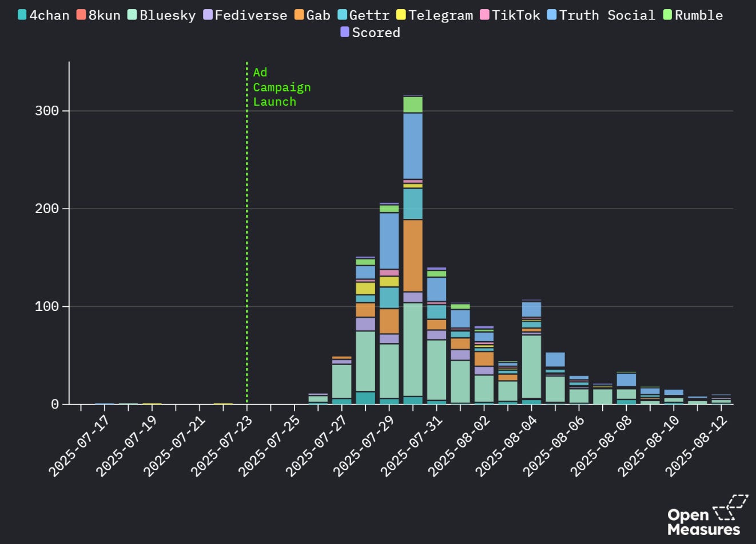Toggle the TikTok series label
This screenshot has width=756, height=544.
[516, 15]
